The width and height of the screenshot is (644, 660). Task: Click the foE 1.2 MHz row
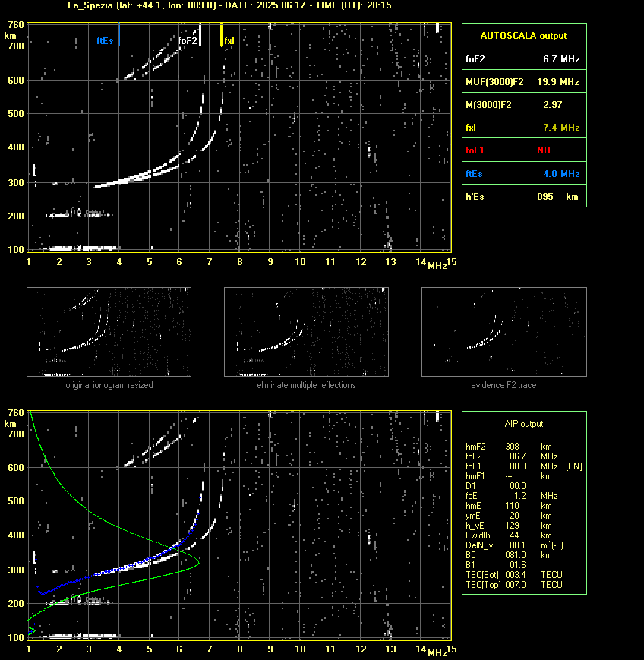pos(511,496)
